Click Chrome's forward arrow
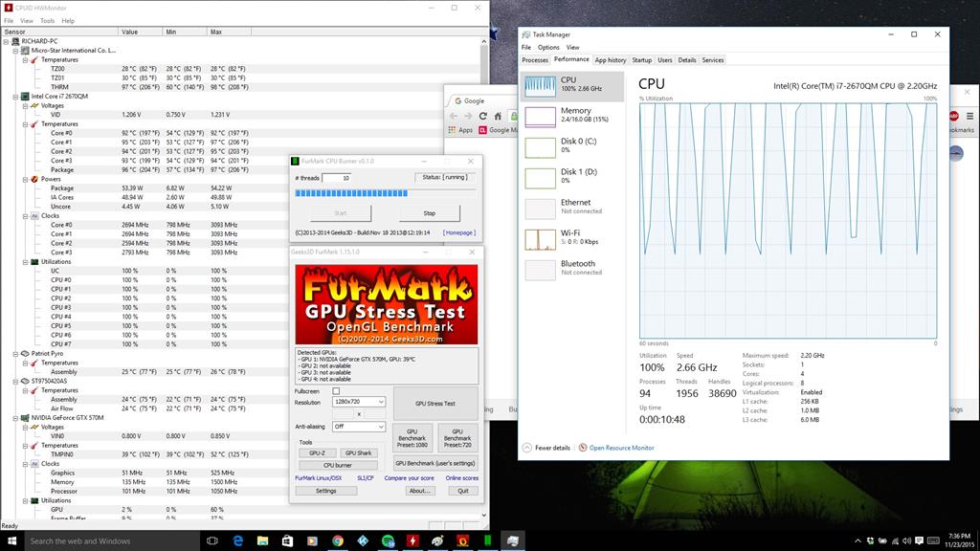 click(x=468, y=116)
